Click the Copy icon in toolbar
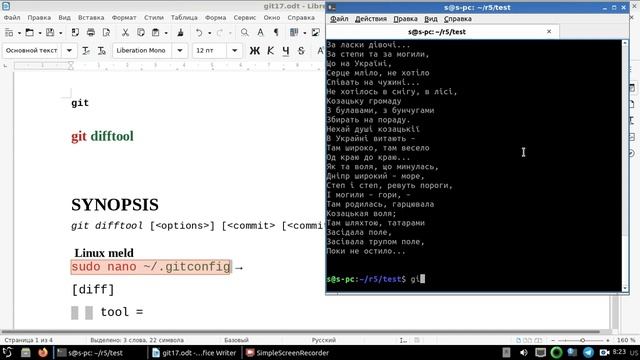Viewport: 640px width, 360px height. 141,33
